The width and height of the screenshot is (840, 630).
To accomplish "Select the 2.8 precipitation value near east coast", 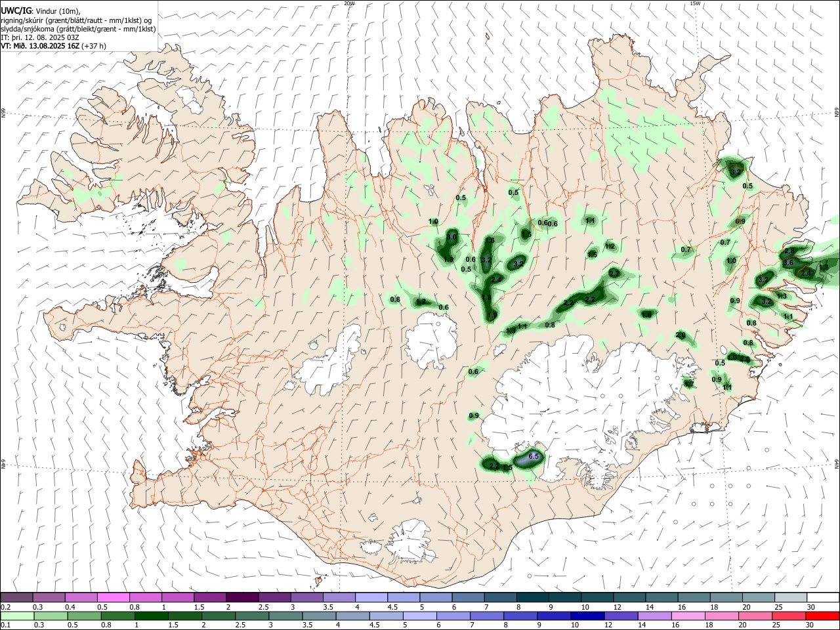I will (x=789, y=251).
